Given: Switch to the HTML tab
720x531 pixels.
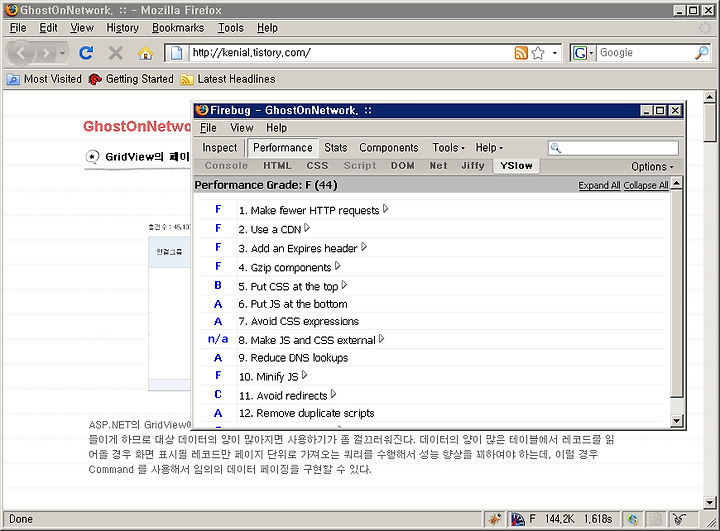Looking at the screenshot, I should pos(277,166).
